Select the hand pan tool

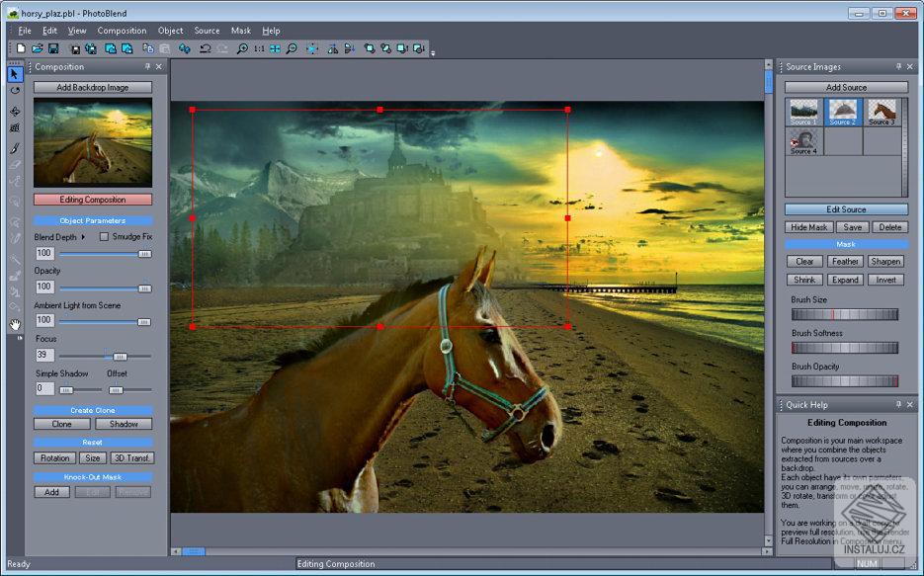pyautogui.click(x=15, y=324)
